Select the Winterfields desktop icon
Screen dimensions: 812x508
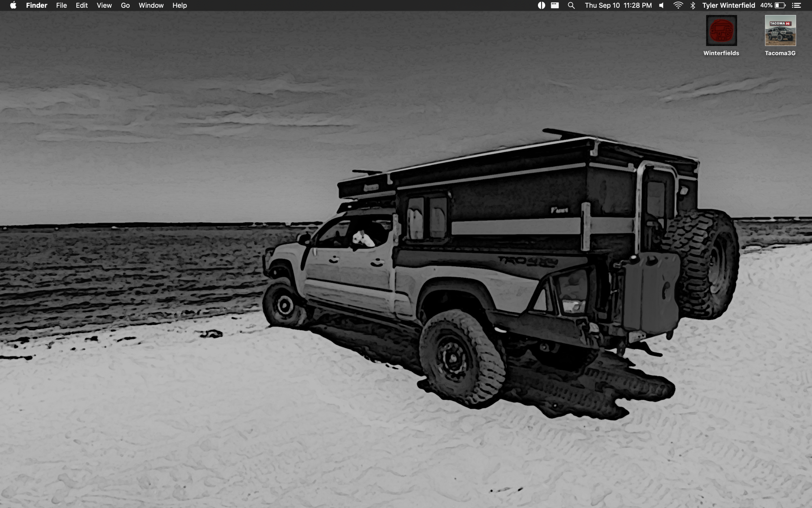tap(721, 30)
